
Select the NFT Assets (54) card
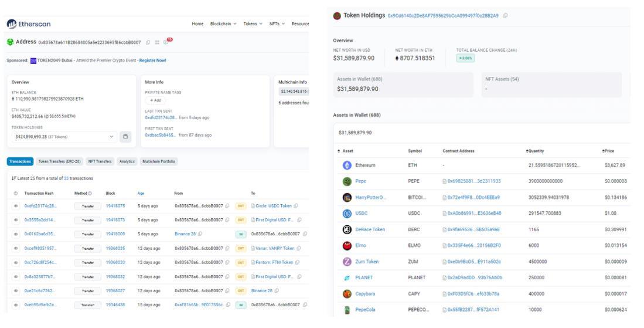tap(551, 84)
